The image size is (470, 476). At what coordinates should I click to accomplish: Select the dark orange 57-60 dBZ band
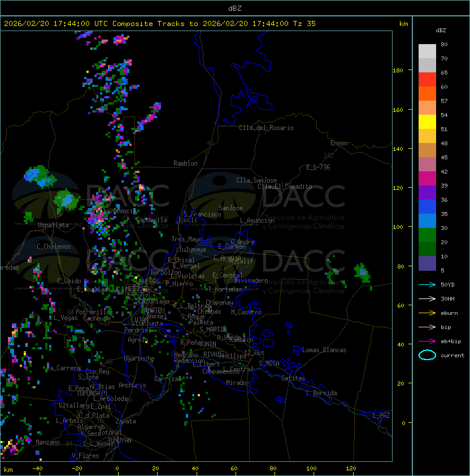pos(427,94)
